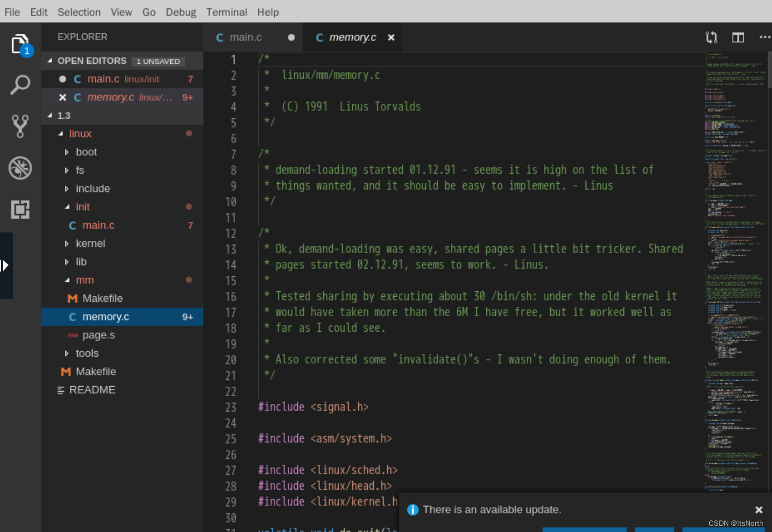
Task: Open the Edit menu
Action: coord(39,12)
